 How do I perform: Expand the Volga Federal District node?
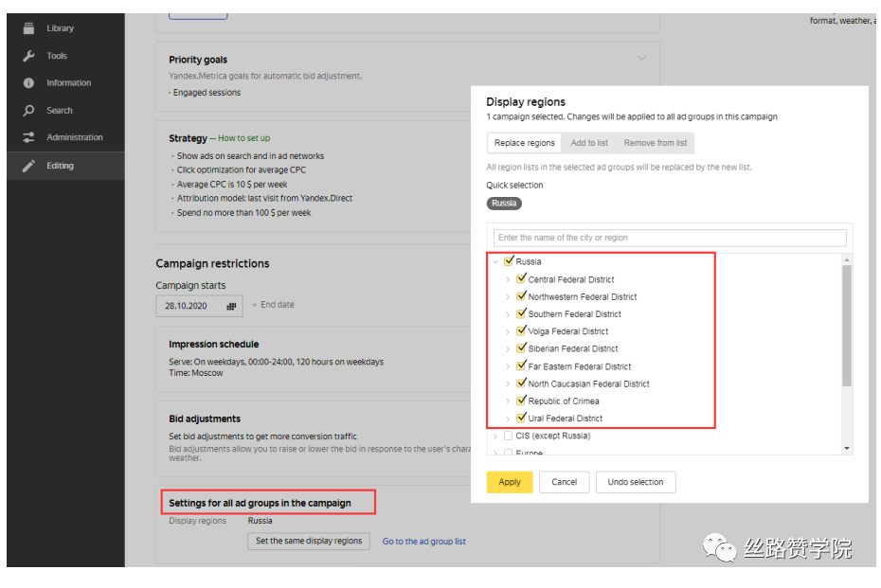pos(510,330)
